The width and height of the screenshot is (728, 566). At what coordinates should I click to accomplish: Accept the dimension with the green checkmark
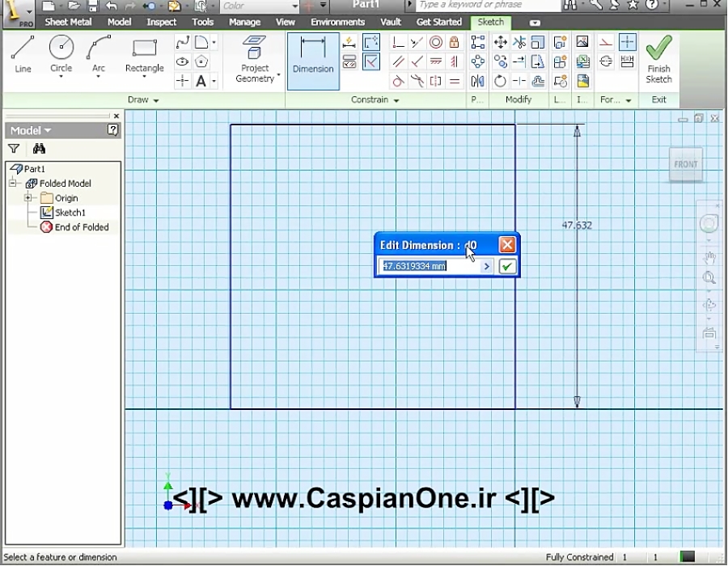507,265
